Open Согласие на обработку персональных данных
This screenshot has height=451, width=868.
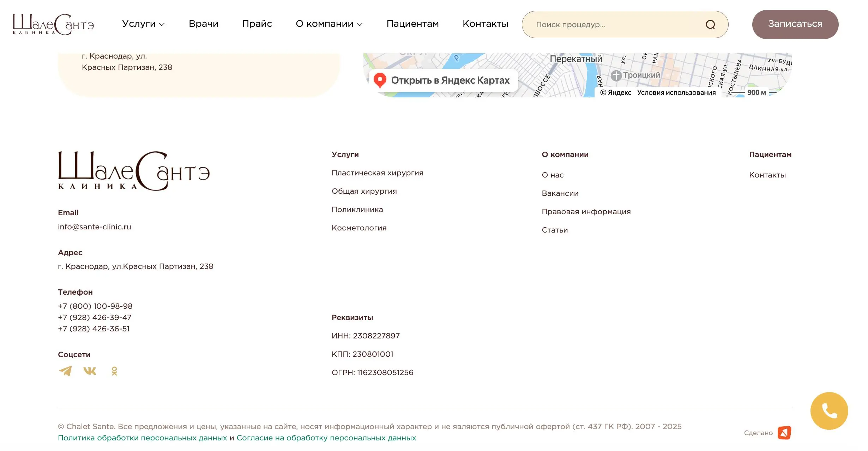point(326,438)
